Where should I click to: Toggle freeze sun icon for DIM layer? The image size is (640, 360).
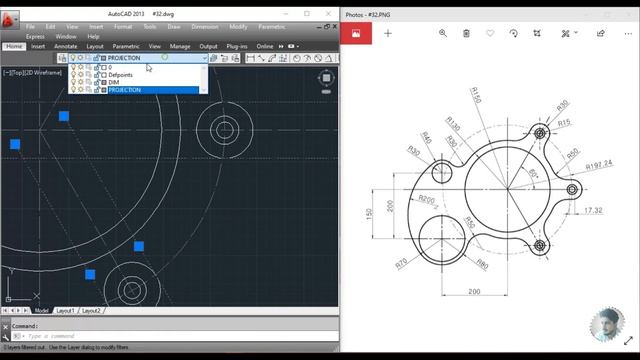[81, 82]
